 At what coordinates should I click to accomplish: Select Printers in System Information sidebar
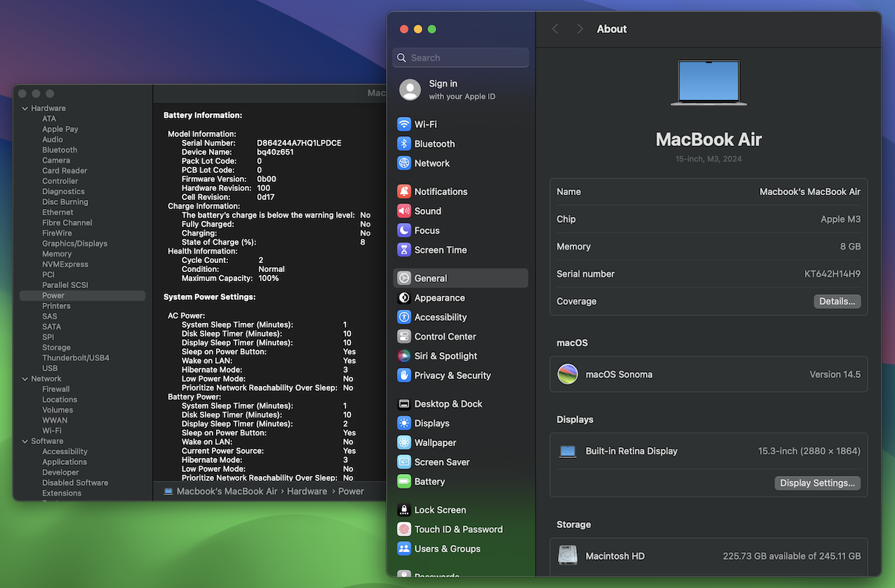pyautogui.click(x=56, y=306)
